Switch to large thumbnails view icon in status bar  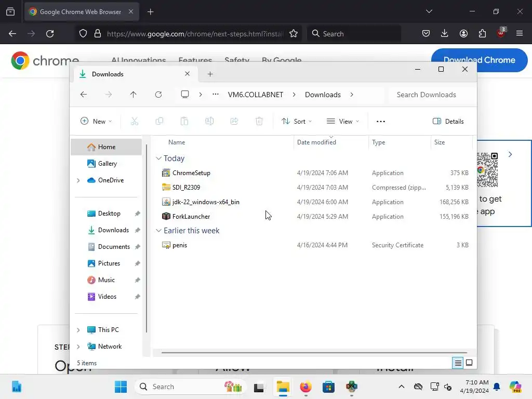point(469,363)
